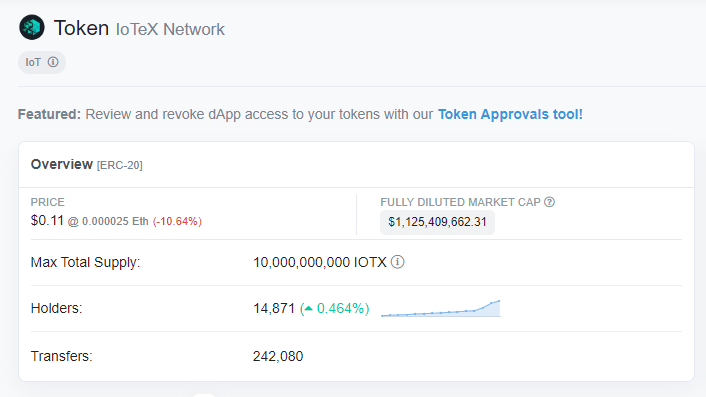Click the info icon in IoT tag
The width and height of the screenshot is (706, 397).
[53, 62]
